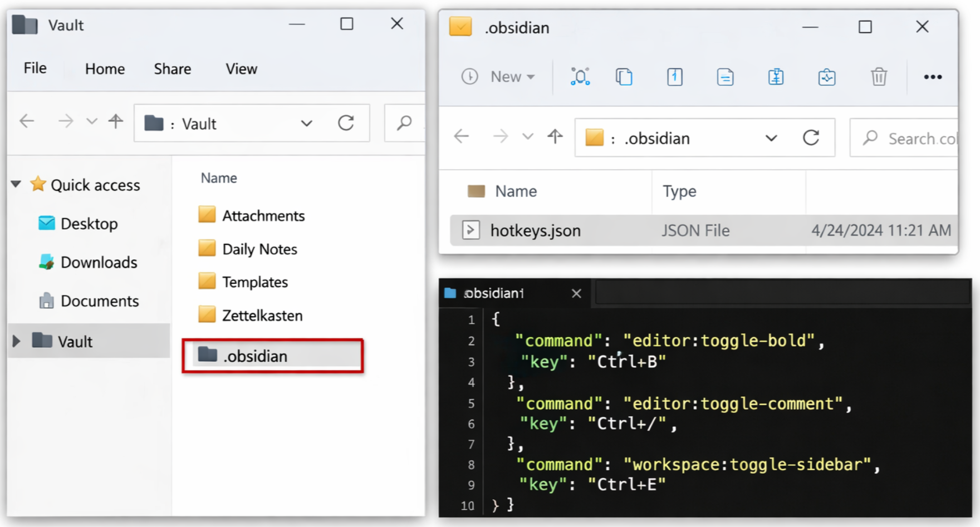This screenshot has height=527, width=980.
Task: Select Downloads in Quick access sidebar
Action: [x=99, y=262]
